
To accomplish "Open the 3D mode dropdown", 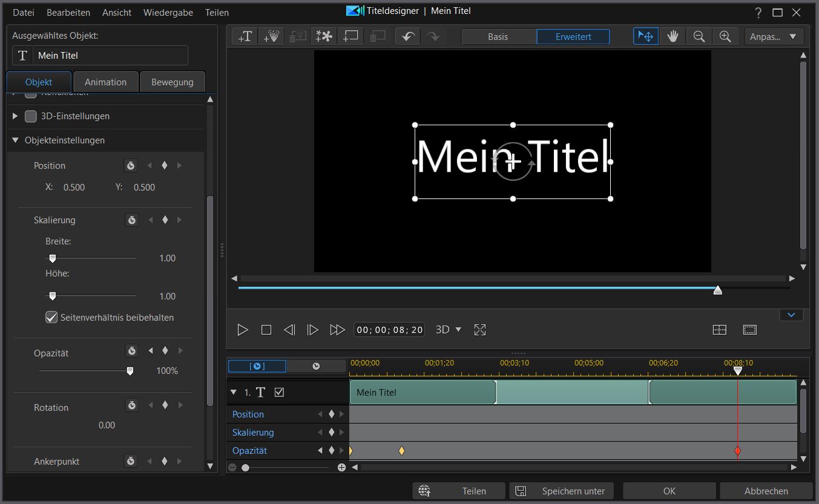I will 449,330.
